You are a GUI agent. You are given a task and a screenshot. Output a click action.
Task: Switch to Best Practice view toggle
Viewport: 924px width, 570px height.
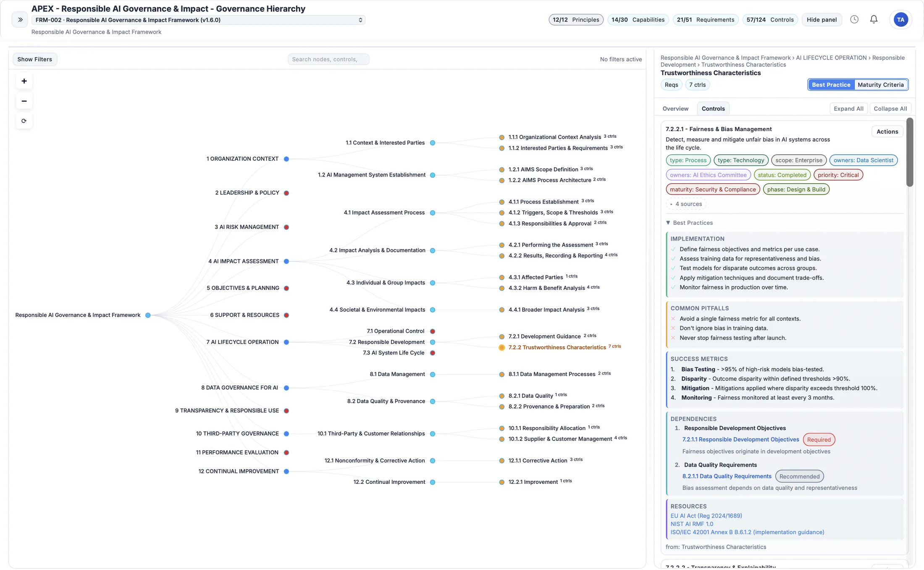coord(831,85)
